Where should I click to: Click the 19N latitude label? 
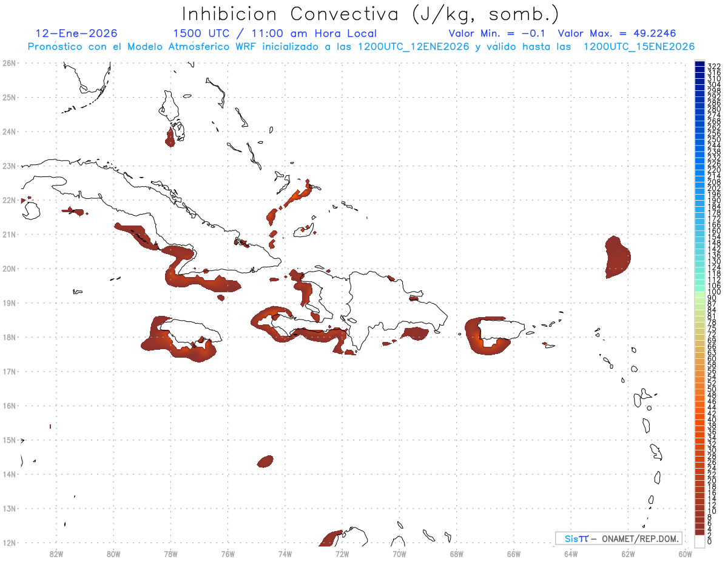[9, 303]
